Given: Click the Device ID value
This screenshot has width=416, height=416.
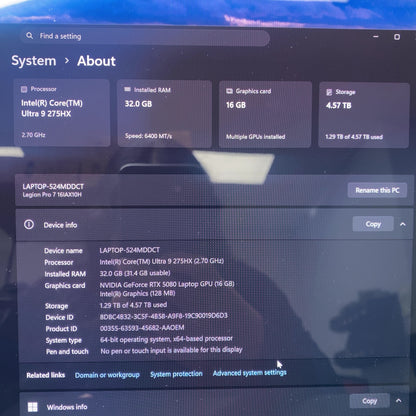Looking at the screenshot, I should coord(164,316).
